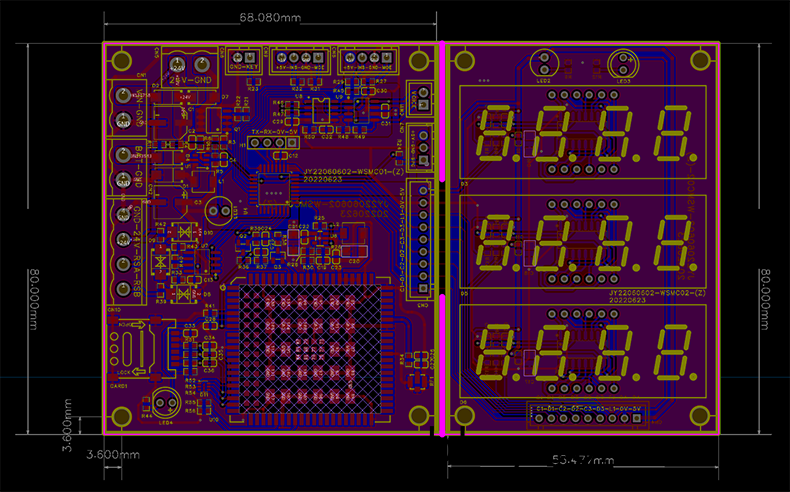Select the GND-KEY two-pin header
This screenshot has height=492, width=790.
pyautogui.click(x=245, y=59)
